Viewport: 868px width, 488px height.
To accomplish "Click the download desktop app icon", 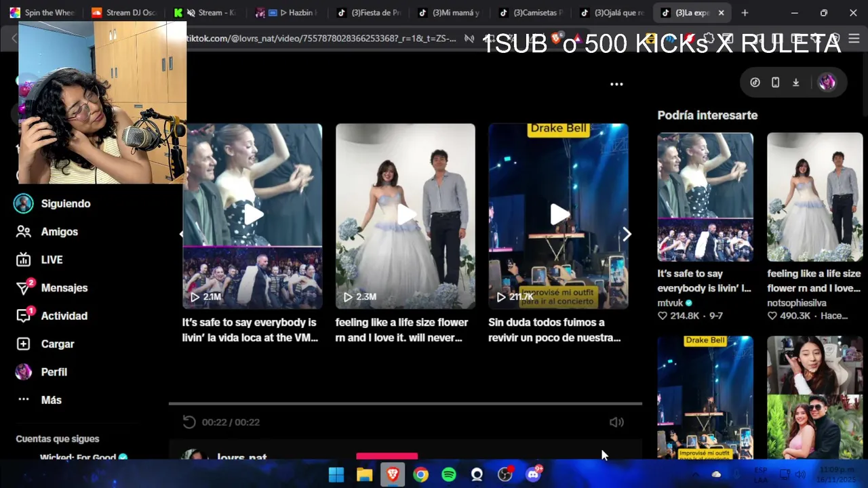I will (796, 82).
